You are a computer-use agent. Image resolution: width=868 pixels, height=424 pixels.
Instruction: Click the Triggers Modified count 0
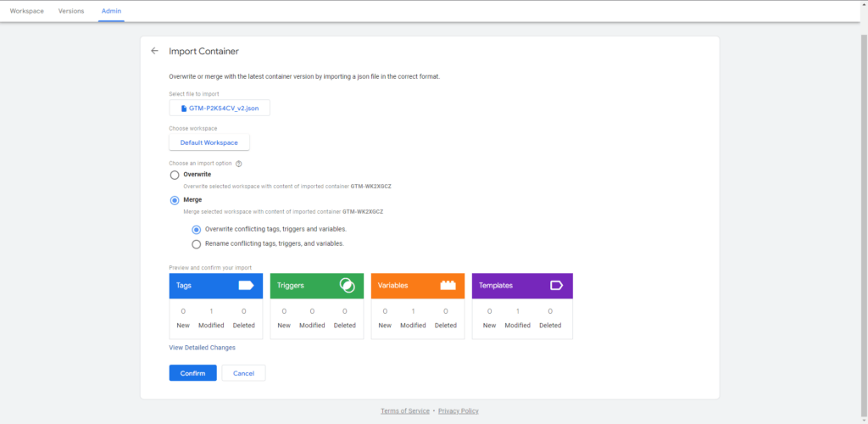[312, 311]
